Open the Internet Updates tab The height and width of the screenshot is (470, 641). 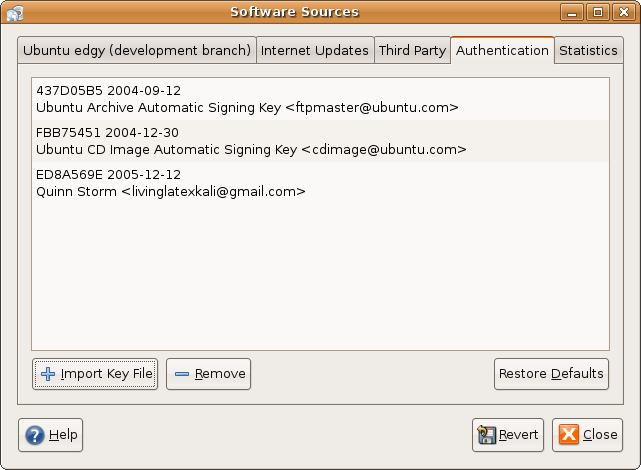tap(315, 51)
